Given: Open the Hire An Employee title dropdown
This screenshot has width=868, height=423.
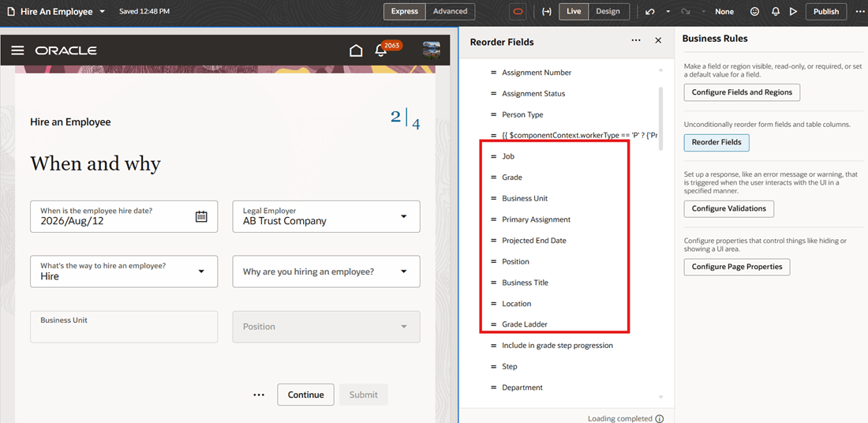Looking at the screenshot, I should tap(102, 12).
